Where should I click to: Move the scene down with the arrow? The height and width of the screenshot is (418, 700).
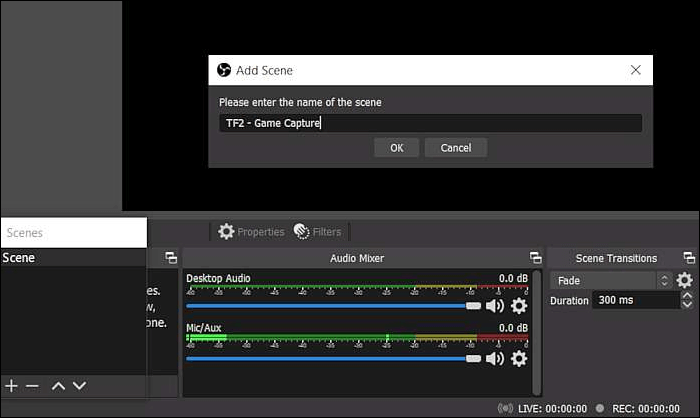click(x=80, y=386)
